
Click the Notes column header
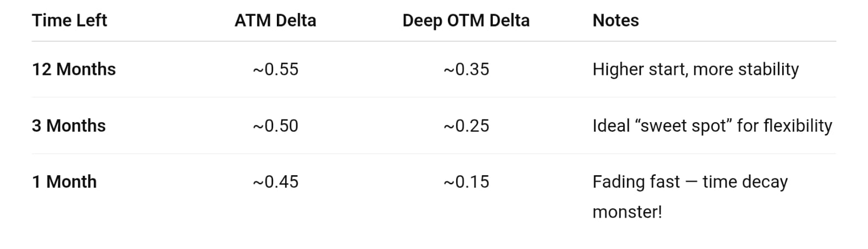pyautogui.click(x=616, y=21)
